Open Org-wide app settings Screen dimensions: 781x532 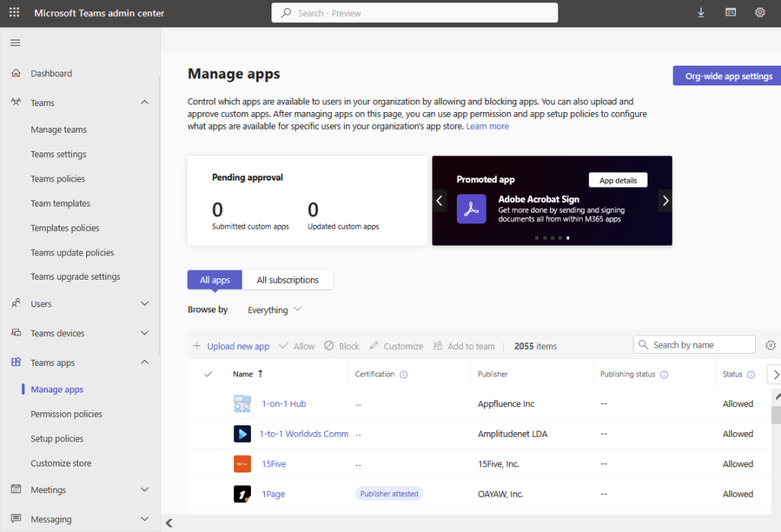click(x=727, y=75)
